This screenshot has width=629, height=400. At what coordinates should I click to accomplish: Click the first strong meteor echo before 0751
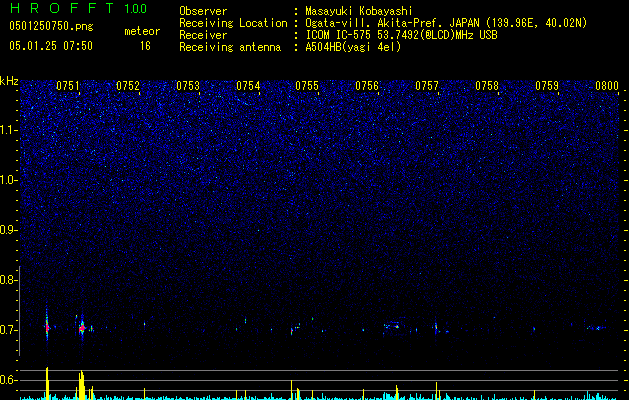pyautogui.click(x=47, y=327)
